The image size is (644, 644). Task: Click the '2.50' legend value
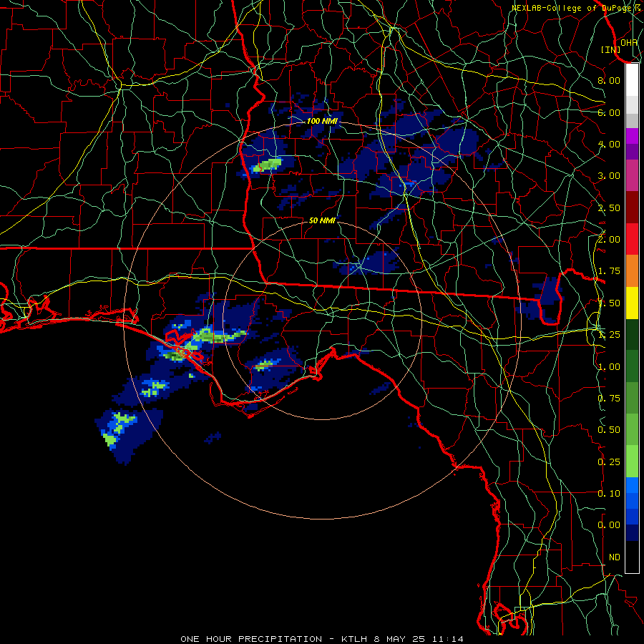pos(609,208)
